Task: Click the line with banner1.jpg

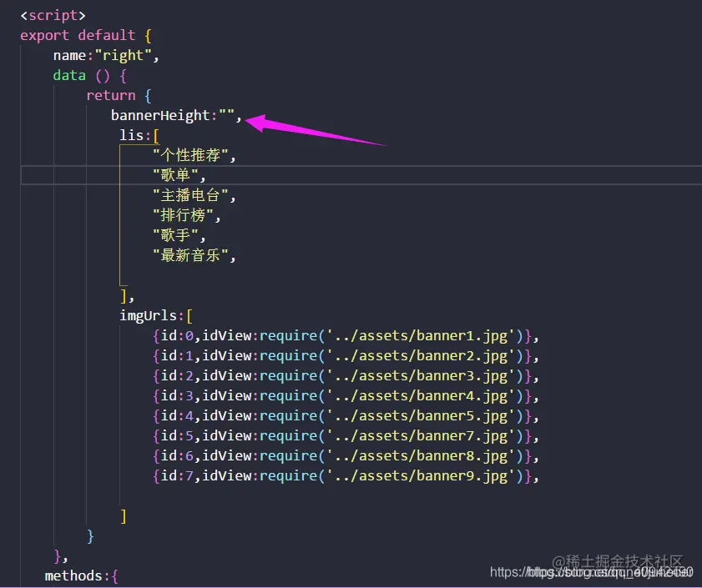Action: [x=346, y=335]
